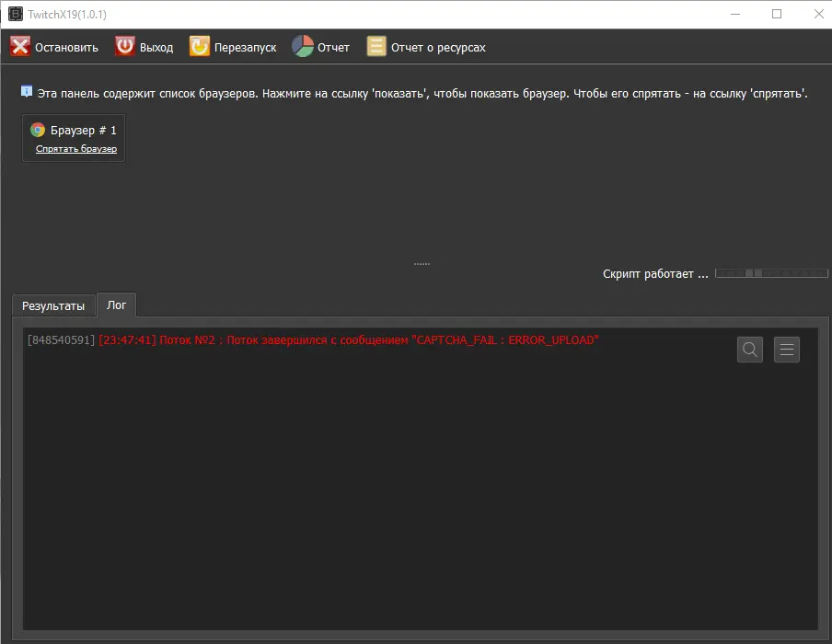Open the log search magnifier button
The width and height of the screenshot is (832, 644).
(750, 350)
